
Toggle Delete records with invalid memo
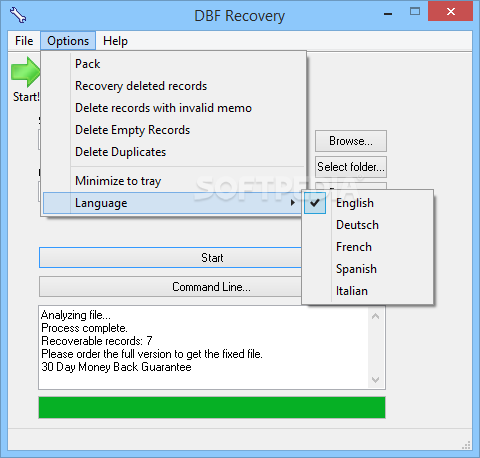pyautogui.click(x=173, y=108)
